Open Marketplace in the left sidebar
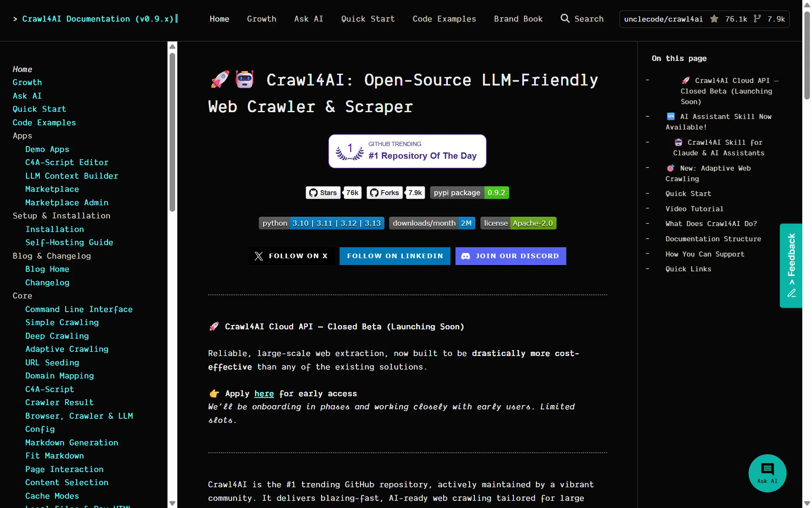This screenshot has width=812, height=508. (x=52, y=189)
